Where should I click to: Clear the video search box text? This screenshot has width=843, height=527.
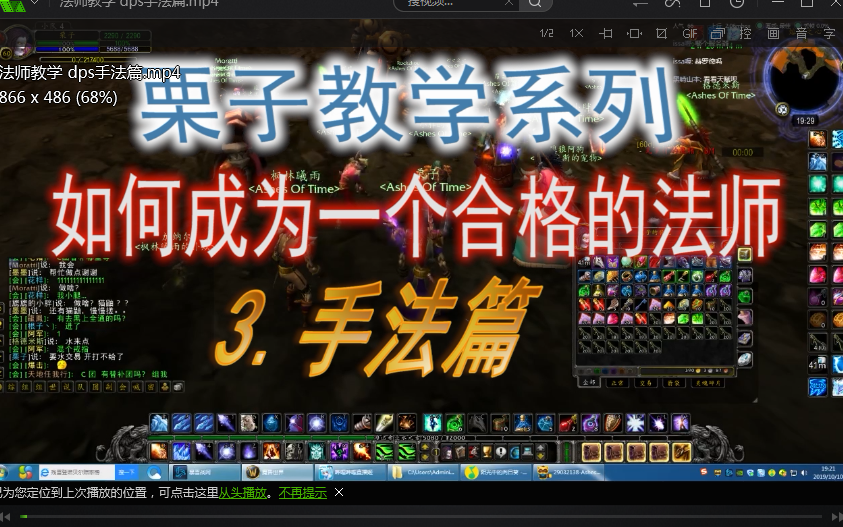click(x=509, y=3)
